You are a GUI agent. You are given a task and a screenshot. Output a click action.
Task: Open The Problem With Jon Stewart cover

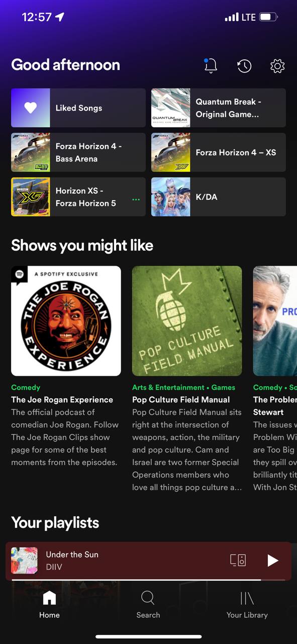275,321
